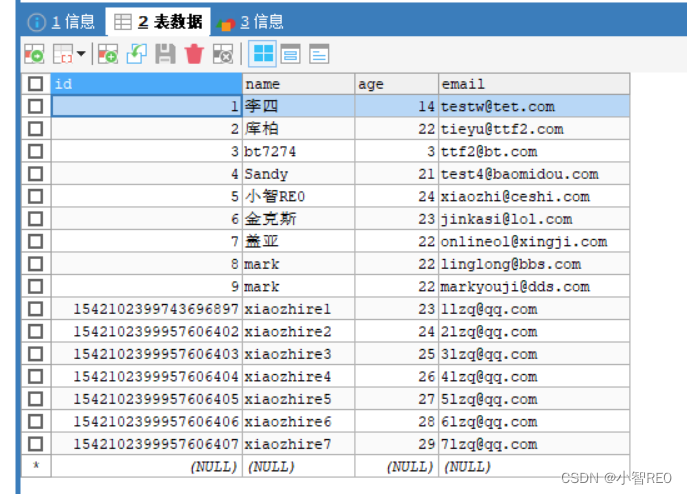The width and height of the screenshot is (687, 494).
Task: Save changes with the floppy disk icon
Action: click(165, 54)
